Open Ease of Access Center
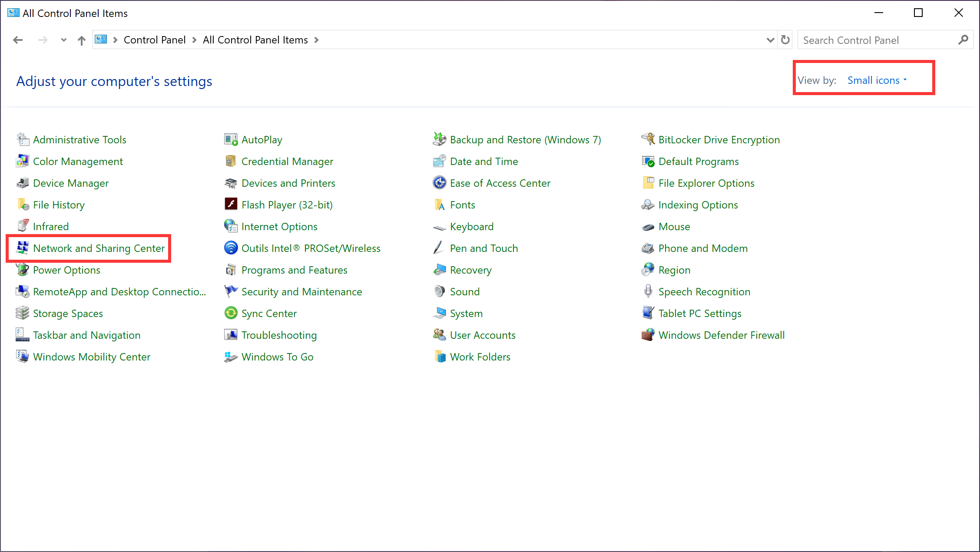Image resolution: width=980 pixels, height=552 pixels. tap(500, 183)
